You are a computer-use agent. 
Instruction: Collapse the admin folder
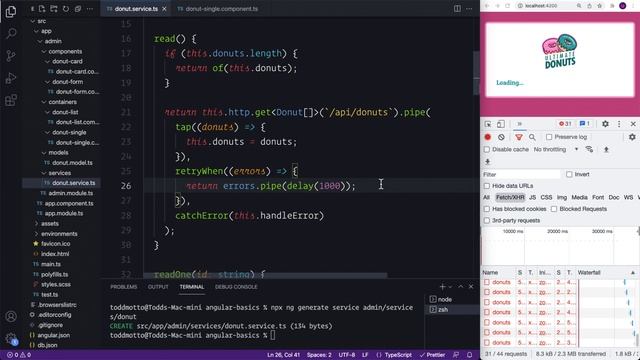40,41
